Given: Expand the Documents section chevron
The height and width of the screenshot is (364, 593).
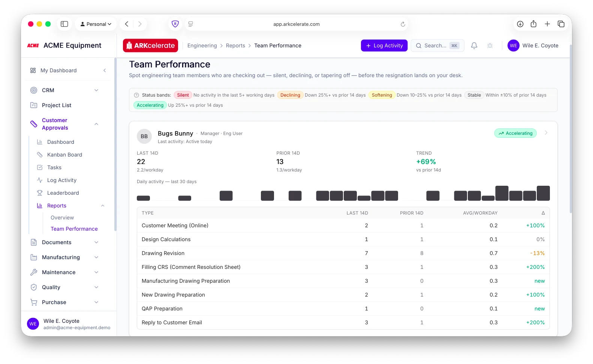Looking at the screenshot, I should pos(96,242).
